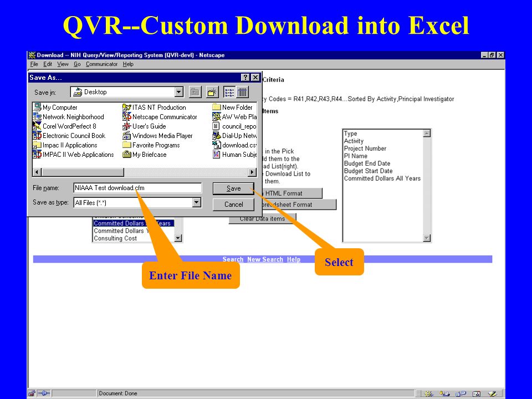This screenshot has height=399, width=532.
Task: Select Activity in download list
Action: pyautogui.click(x=354, y=141)
